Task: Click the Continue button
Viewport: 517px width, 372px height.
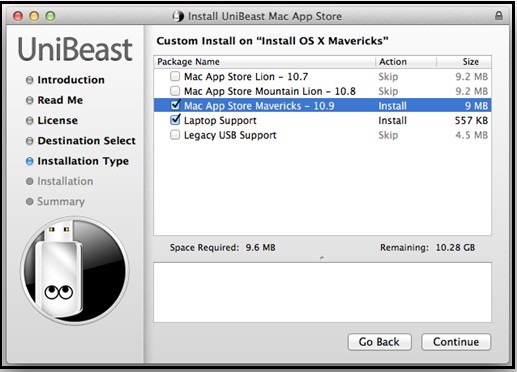Action: click(456, 342)
